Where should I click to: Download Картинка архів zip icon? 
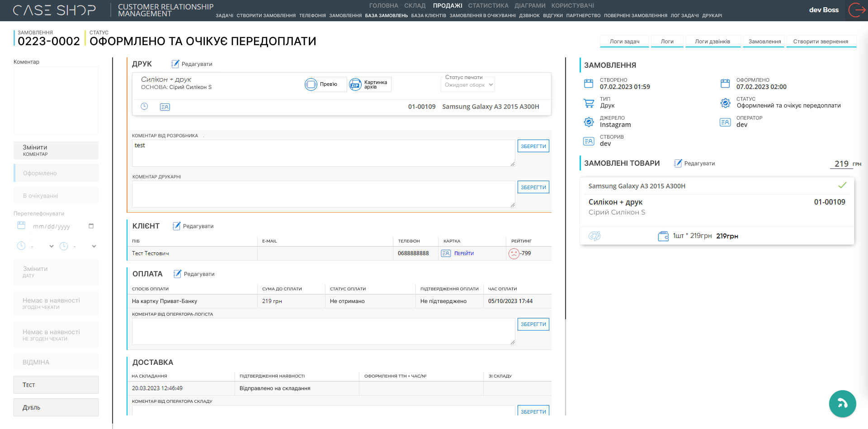pyautogui.click(x=355, y=84)
